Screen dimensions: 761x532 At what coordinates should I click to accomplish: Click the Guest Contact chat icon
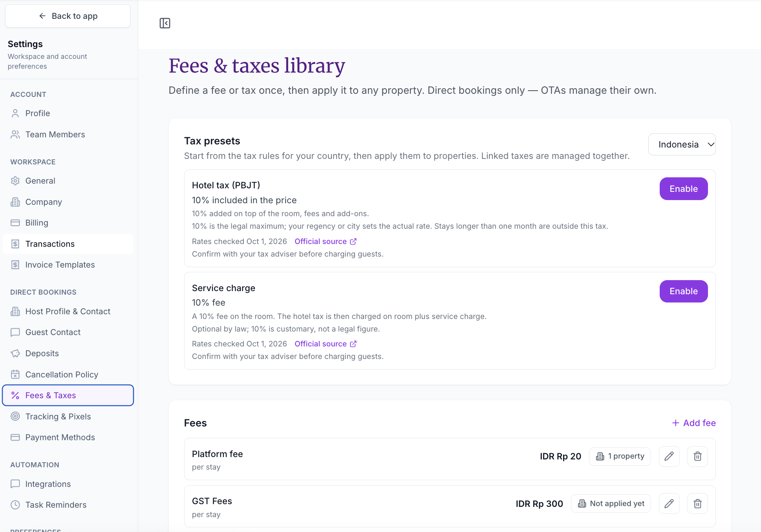tap(15, 332)
